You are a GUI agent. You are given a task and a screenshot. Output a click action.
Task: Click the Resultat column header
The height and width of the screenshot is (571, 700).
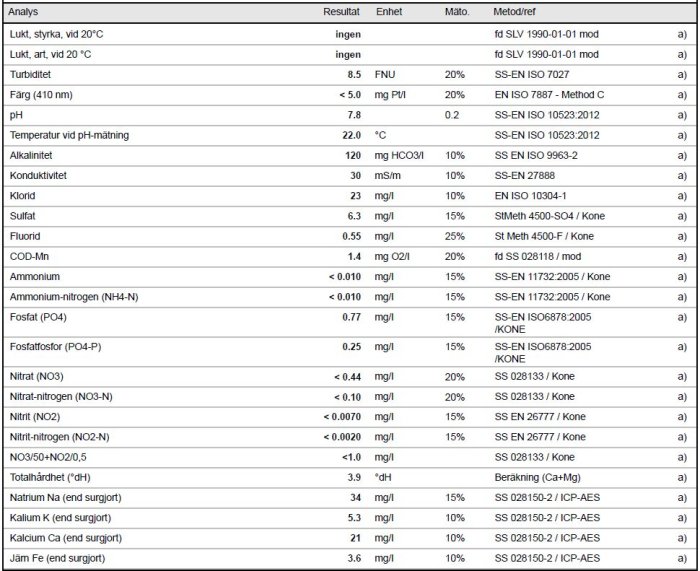point(341,12)
